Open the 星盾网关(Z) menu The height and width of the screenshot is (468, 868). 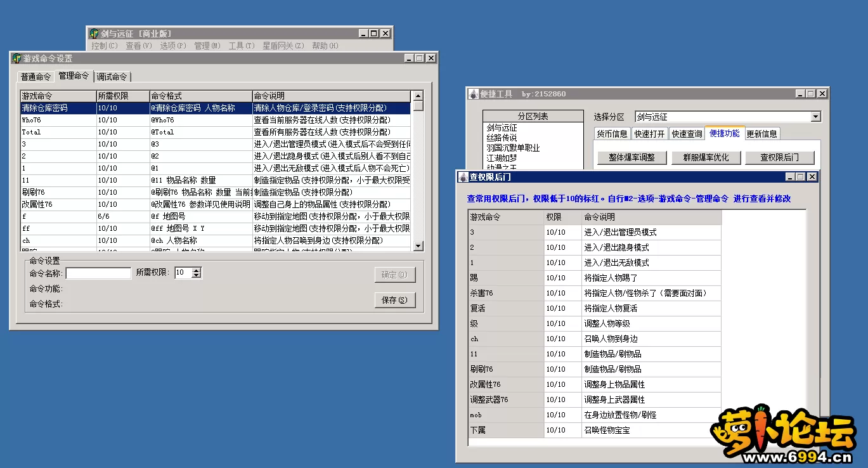[x=283, y=46]
